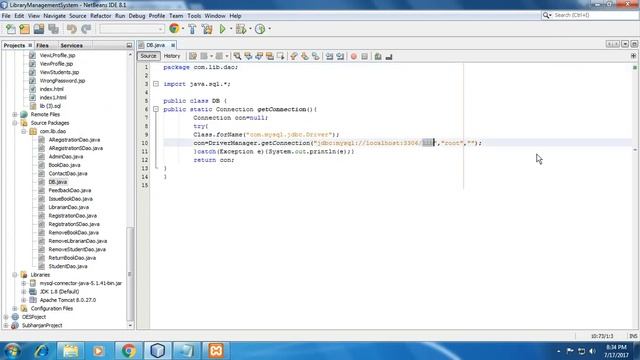Click the red Start Macro Recording icon
640x360 pixels.
coord(353,56)
